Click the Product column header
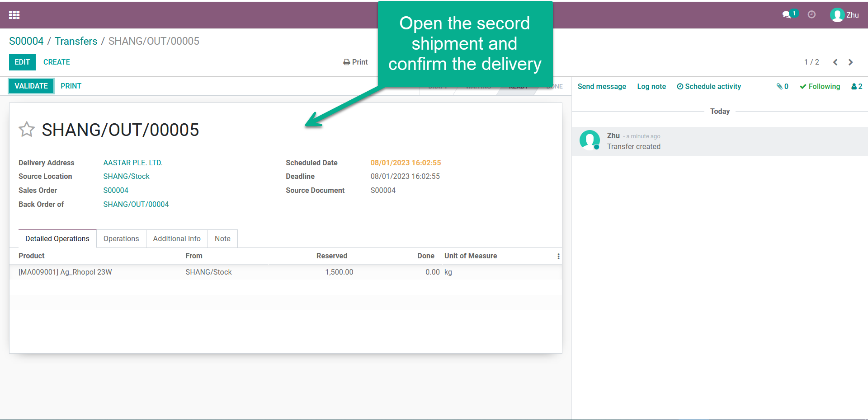The image size is (868, 420). tap(32, 256)
